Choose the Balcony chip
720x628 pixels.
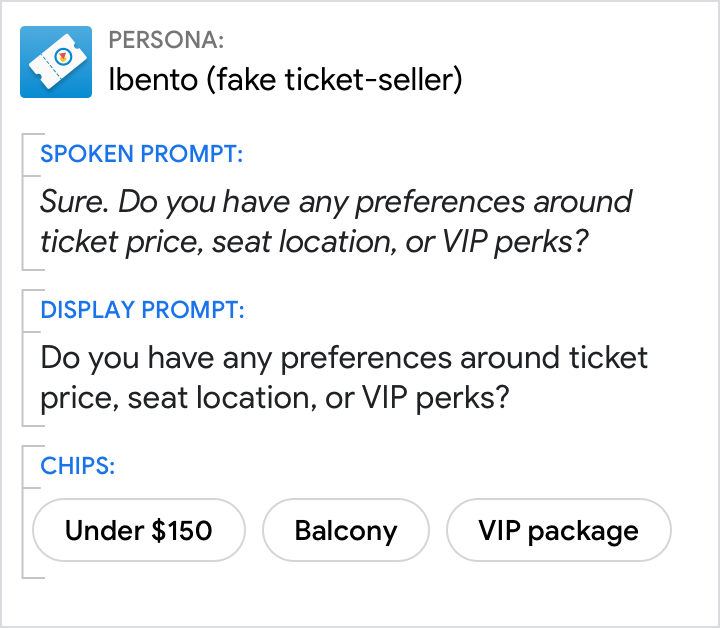(346, 530)
